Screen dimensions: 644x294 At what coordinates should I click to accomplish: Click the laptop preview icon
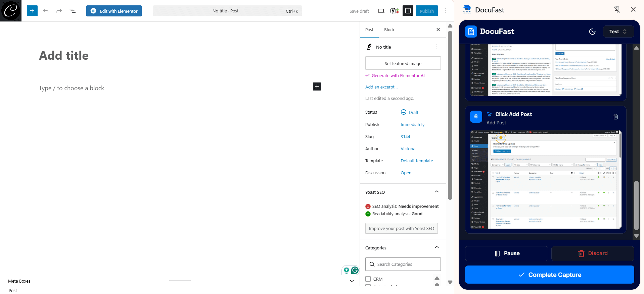[381, 11]
